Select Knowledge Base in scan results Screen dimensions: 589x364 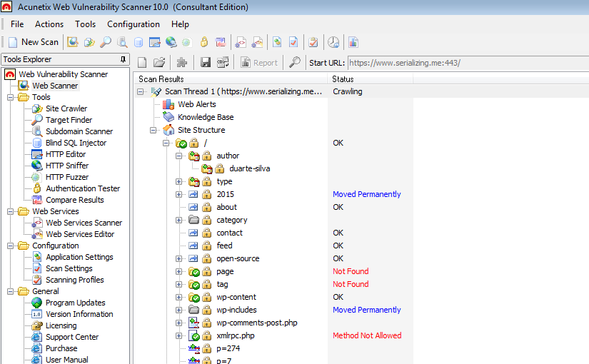coord(206,117)
